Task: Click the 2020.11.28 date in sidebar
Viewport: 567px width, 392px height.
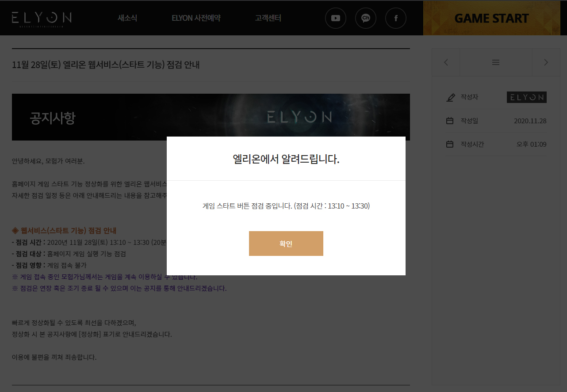Action: coord(530,121)
